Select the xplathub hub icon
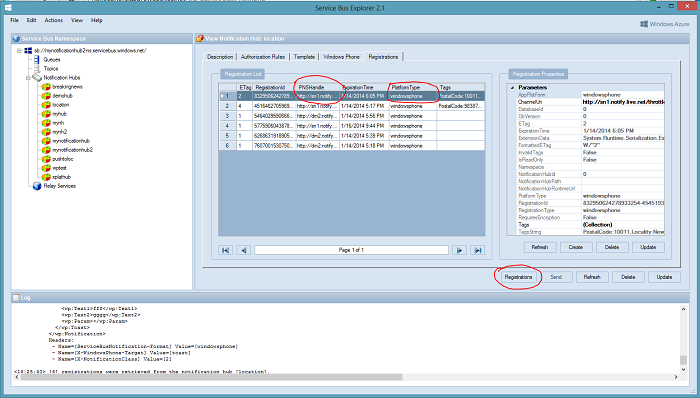 click(46, 177)
